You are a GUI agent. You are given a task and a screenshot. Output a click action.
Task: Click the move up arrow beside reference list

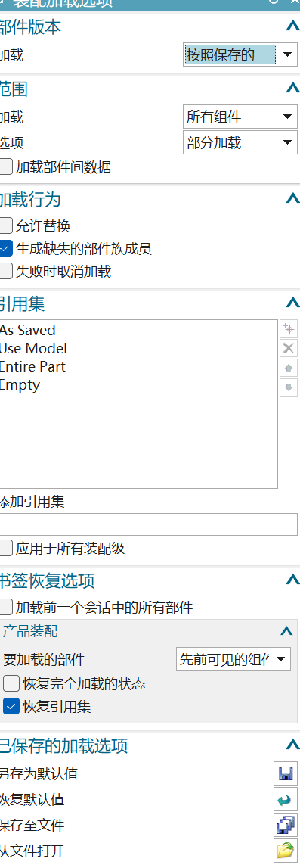coord(289,368)
